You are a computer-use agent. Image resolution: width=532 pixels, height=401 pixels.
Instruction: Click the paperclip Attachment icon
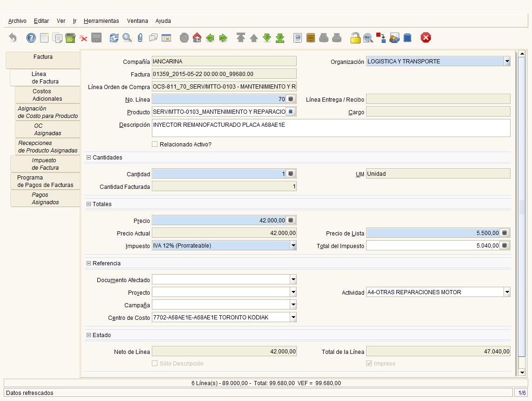point(140,38)
